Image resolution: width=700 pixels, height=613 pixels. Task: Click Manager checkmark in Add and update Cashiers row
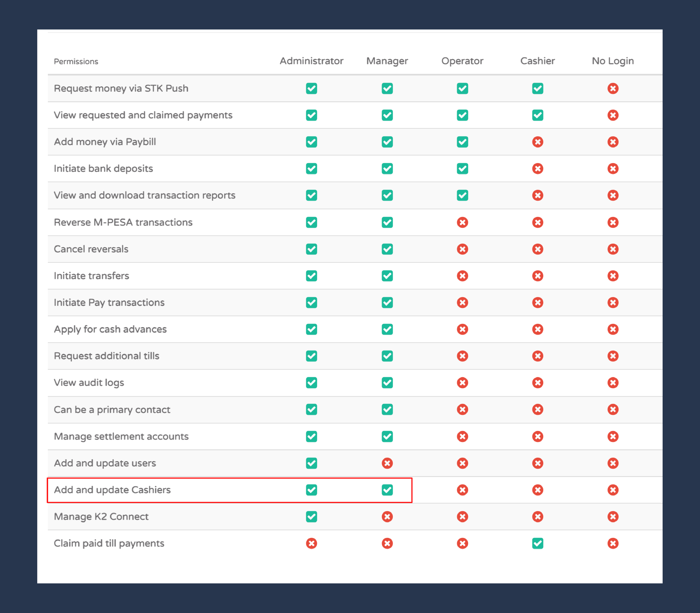pyautogui.click(x=387, y=490)
